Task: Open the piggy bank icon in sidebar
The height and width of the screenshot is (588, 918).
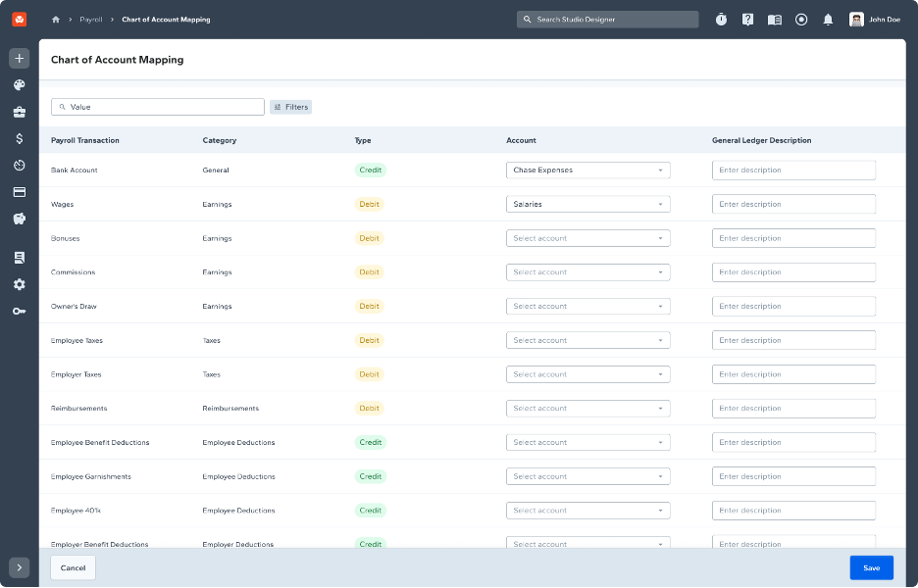Action: point(20,219)
